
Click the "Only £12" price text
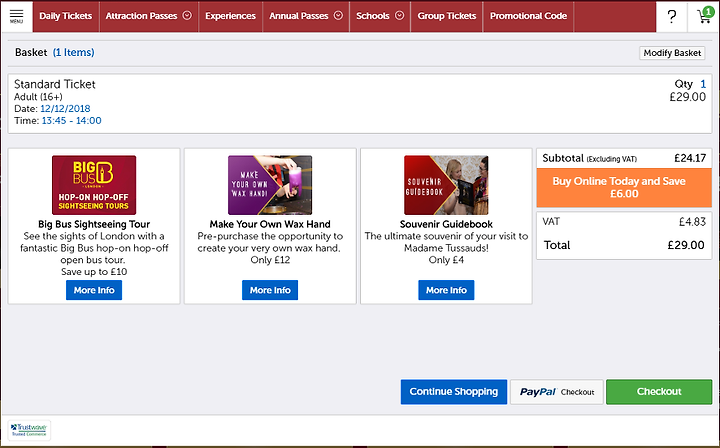pyautogui.click(x=270, y=260)
